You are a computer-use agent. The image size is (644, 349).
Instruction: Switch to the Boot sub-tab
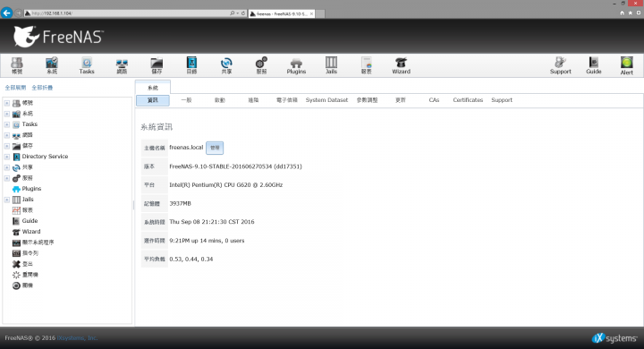[x=220, y=100]
